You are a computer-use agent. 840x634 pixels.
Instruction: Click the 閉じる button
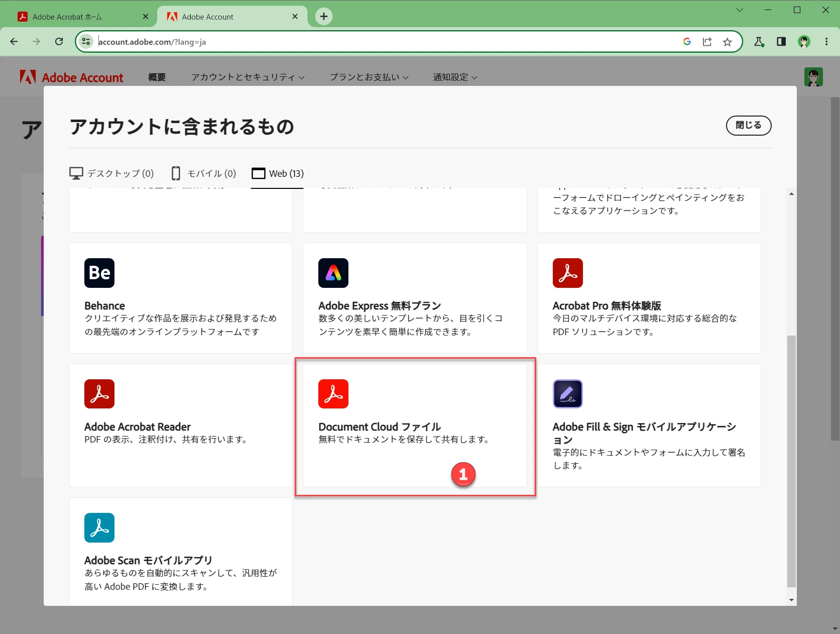(749, 125)
